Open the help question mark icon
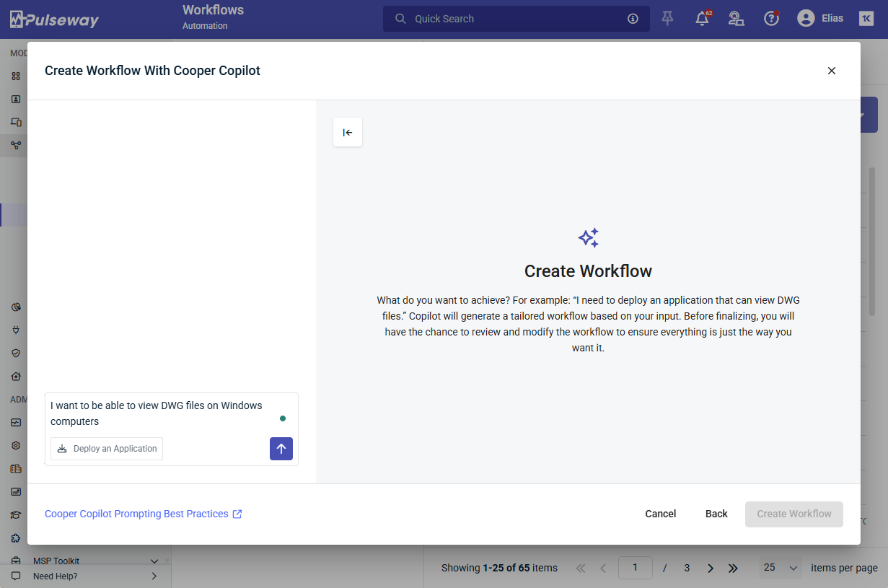 pyautogui.click(x=771, y=19)
